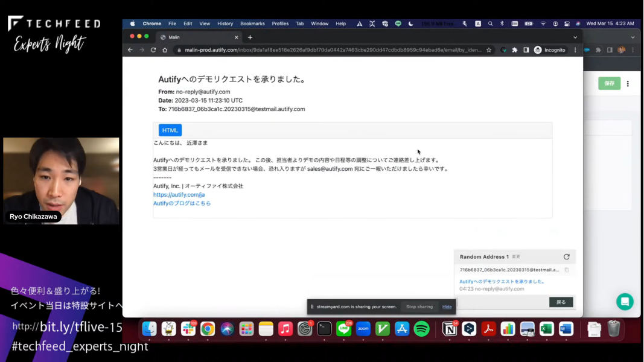Open the File menu
This screenshot has width=644, height=362.
click(x=172, y=24)
